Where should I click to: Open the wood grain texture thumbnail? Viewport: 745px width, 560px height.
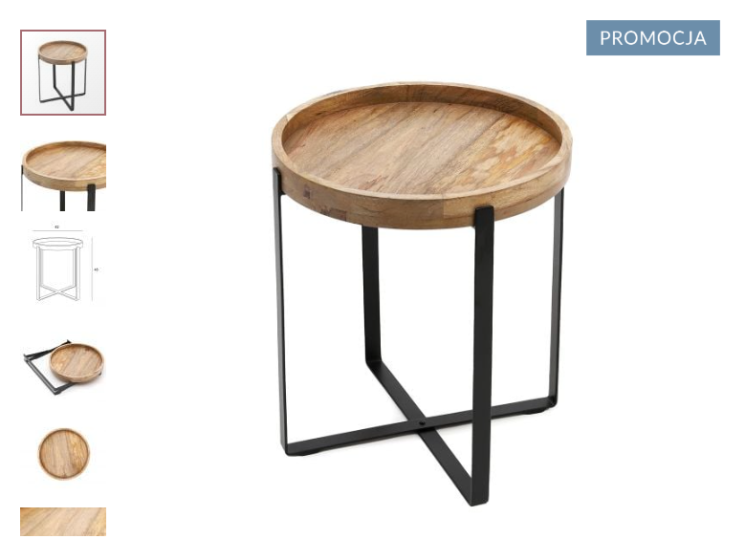pyautogui.click(x=63, y=522)
